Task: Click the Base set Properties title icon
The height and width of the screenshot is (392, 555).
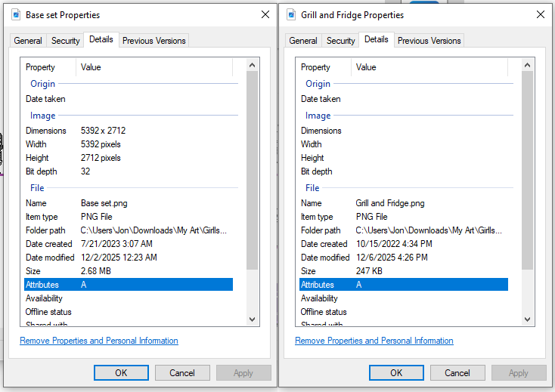Action: click(16, 15)
